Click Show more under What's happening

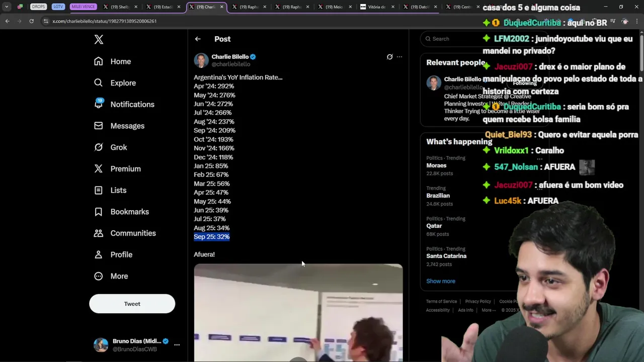441,281
